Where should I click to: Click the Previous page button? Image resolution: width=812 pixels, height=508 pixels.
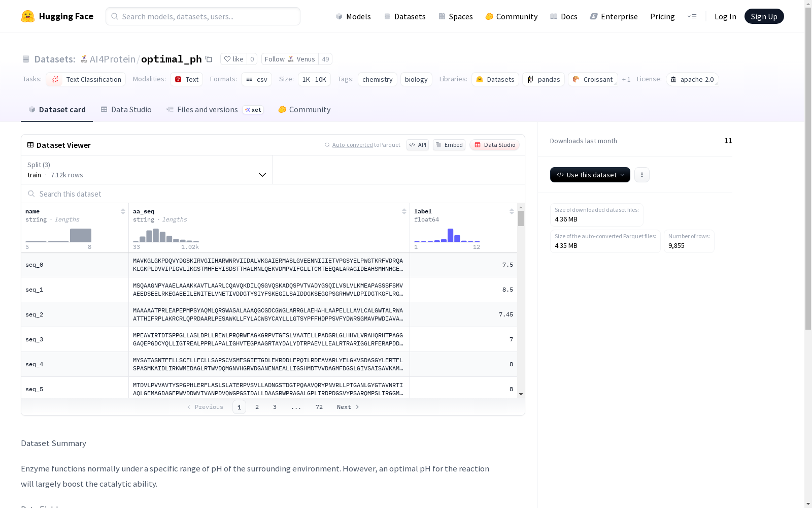pyautogui.click(x=205, y=407)
